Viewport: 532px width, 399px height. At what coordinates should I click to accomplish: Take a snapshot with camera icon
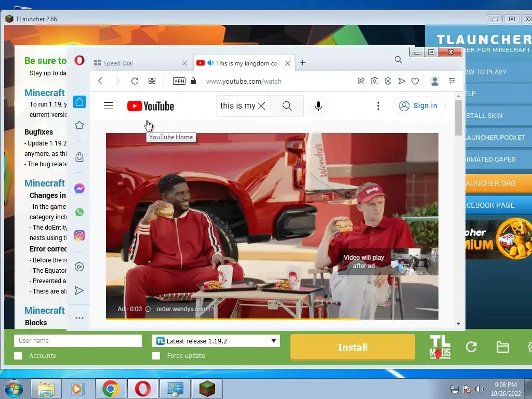point(374,81)
